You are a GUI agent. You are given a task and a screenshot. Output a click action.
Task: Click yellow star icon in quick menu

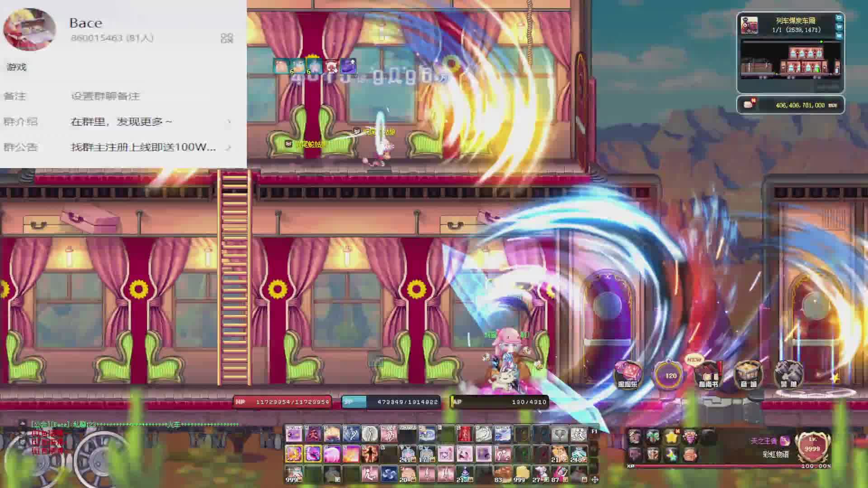point(671,437)
